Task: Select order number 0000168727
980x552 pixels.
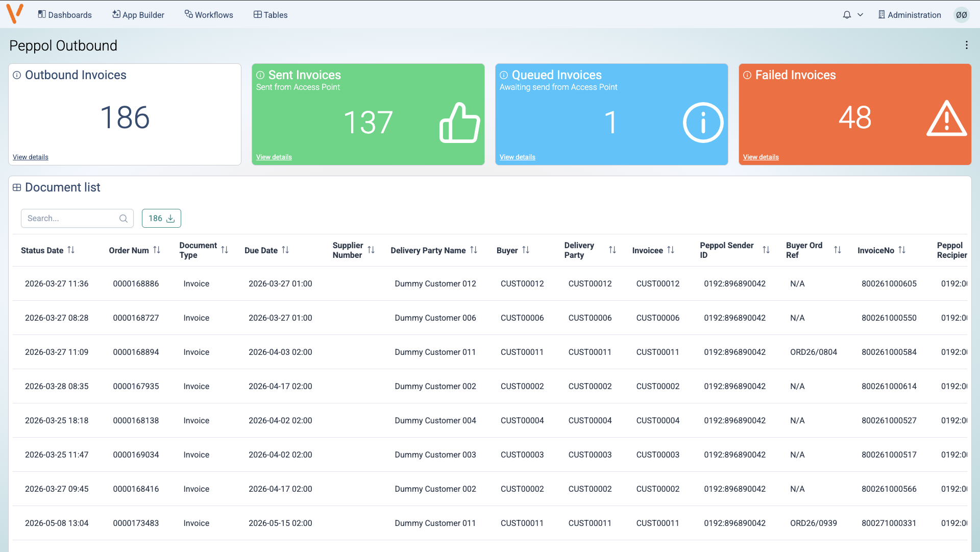Action: point(136,318)
